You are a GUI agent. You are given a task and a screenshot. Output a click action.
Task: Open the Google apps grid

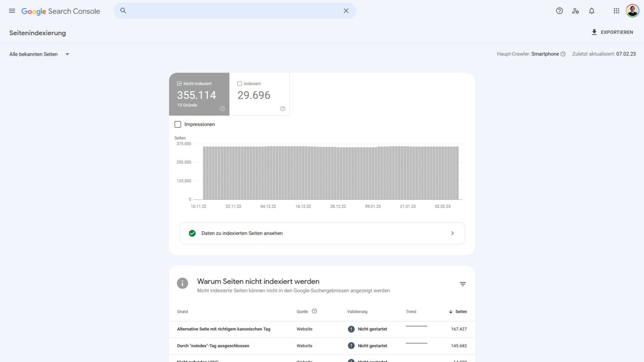coord(616,11)
